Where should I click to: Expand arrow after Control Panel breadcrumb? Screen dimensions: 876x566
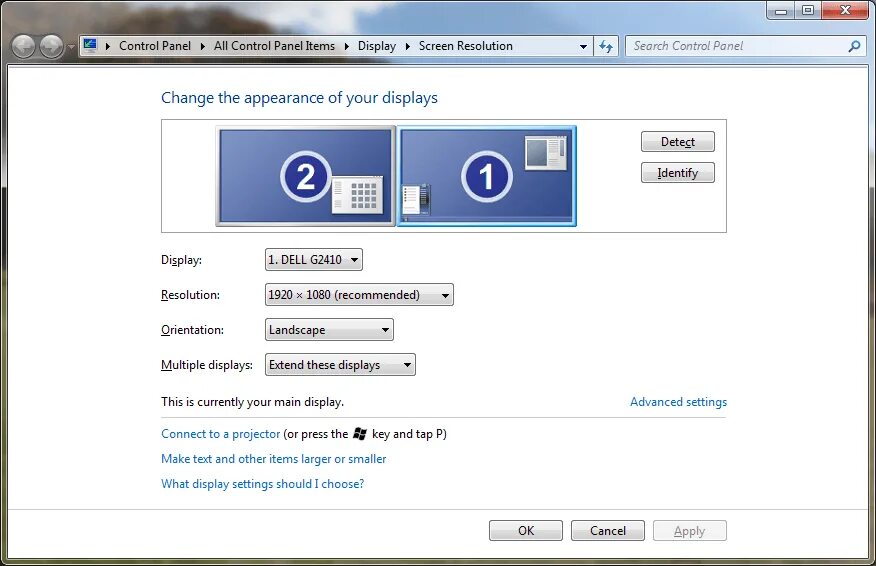click(203, 46)
